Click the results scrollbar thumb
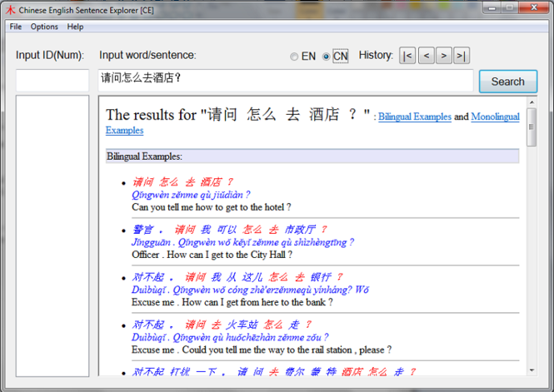 [532, 127]
